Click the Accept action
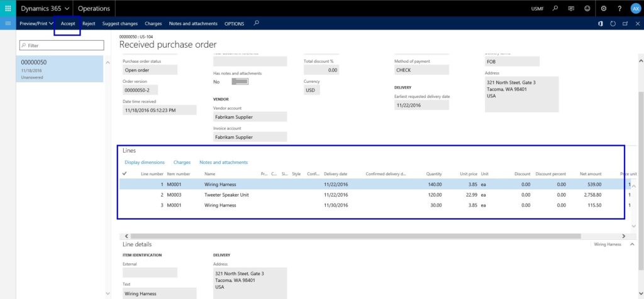 point(68,24)
